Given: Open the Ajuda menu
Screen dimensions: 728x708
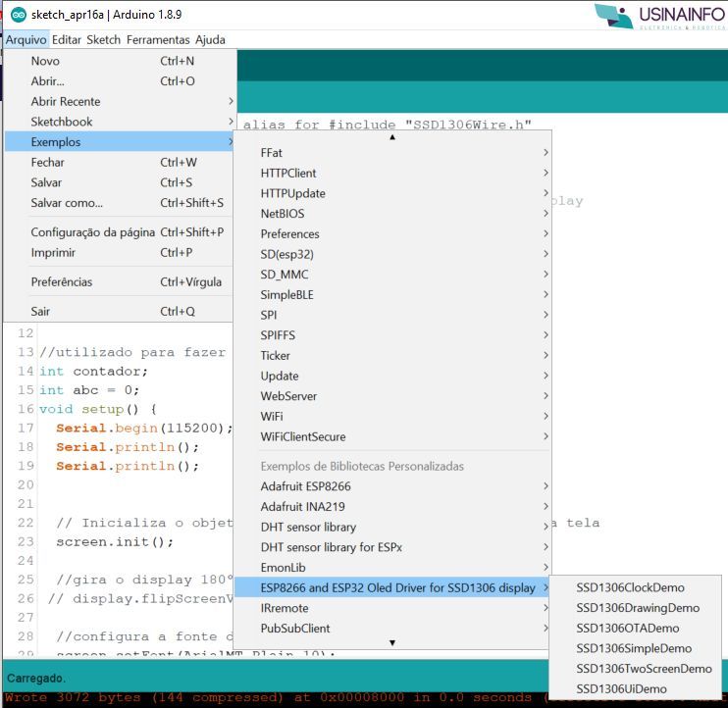Looking at the screenshot, I should 210,40.
